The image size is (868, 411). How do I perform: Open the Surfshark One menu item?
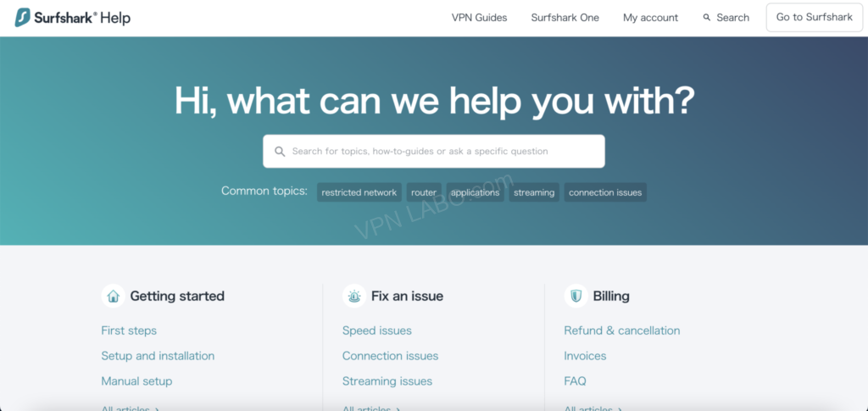click(565, 18)
